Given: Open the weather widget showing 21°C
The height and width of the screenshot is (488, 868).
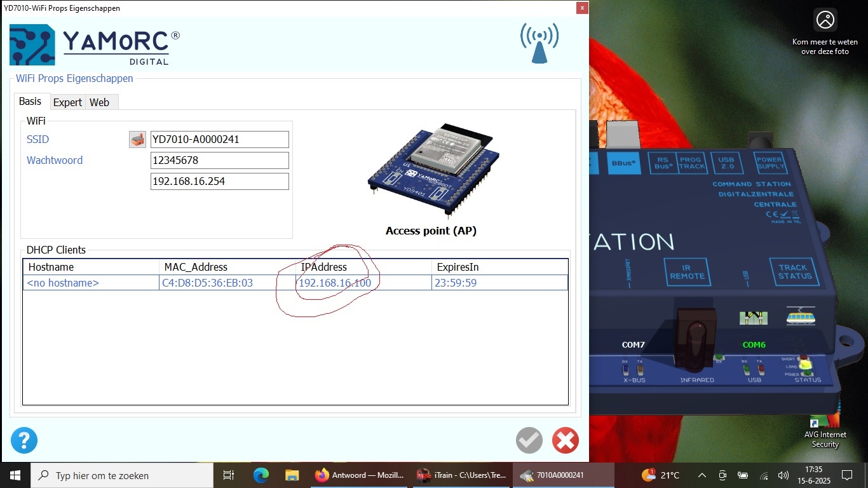Looking at the screenshot, I should (x=661, y=475).
